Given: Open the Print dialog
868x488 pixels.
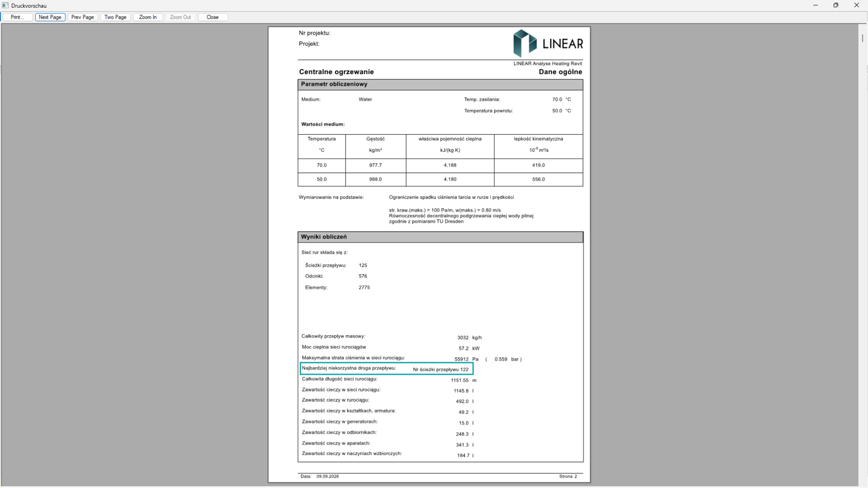Looking at the screenshot, I should click(x=18, y=17).
